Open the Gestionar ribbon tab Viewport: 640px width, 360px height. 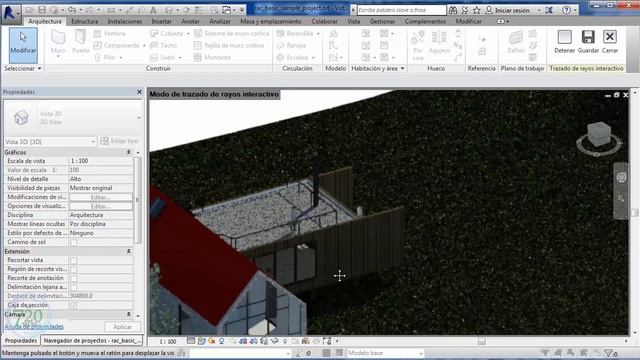382,21
